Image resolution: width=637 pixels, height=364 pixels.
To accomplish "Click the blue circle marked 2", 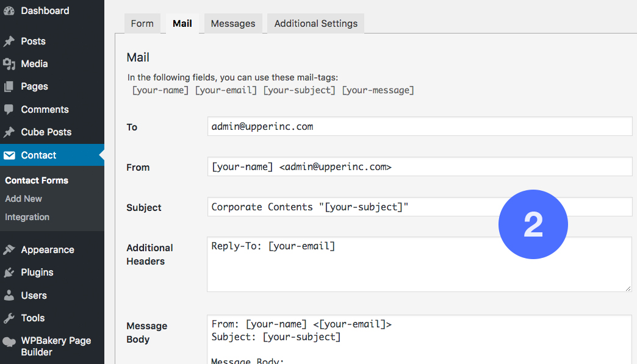I will click(x=533, y=224).
